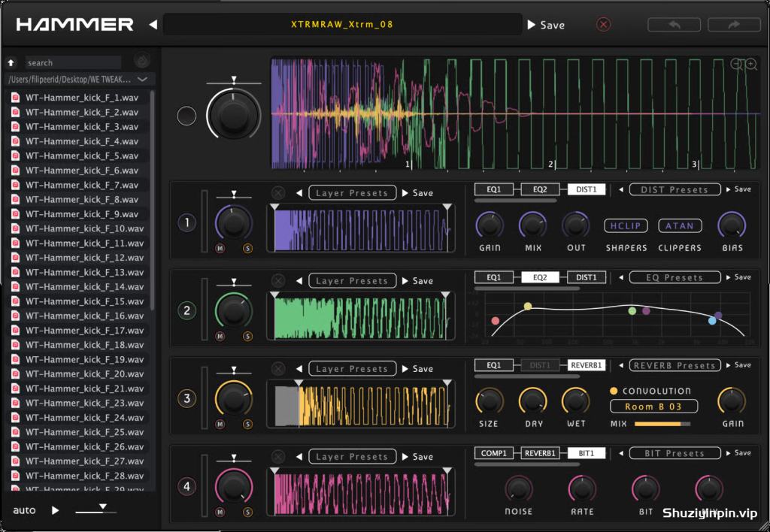The image size is (770, 532).
Task: Click the preview volume slider at bottom
Action: point(95,510)
